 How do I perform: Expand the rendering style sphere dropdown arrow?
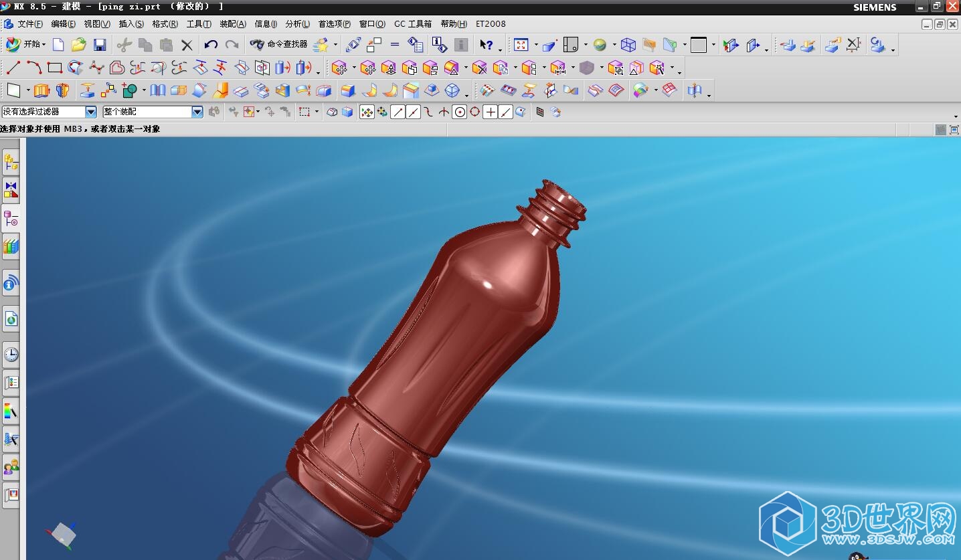pos(614,45)
